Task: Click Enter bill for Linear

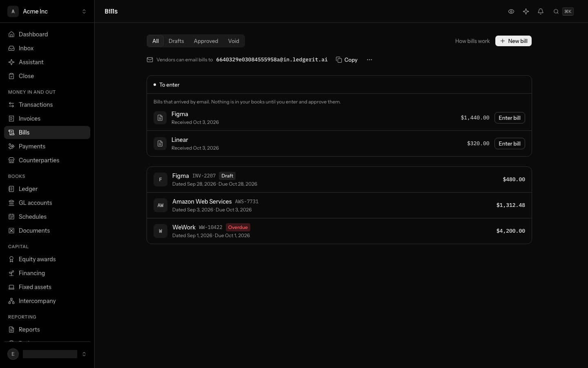Action: pyautogui.click(x=510, y=144)
